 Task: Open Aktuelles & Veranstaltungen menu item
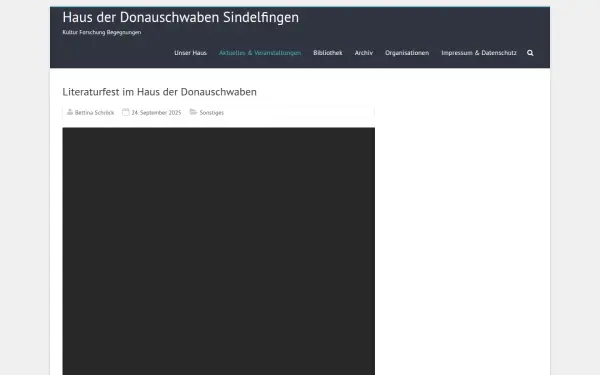[x=260, y=53]
